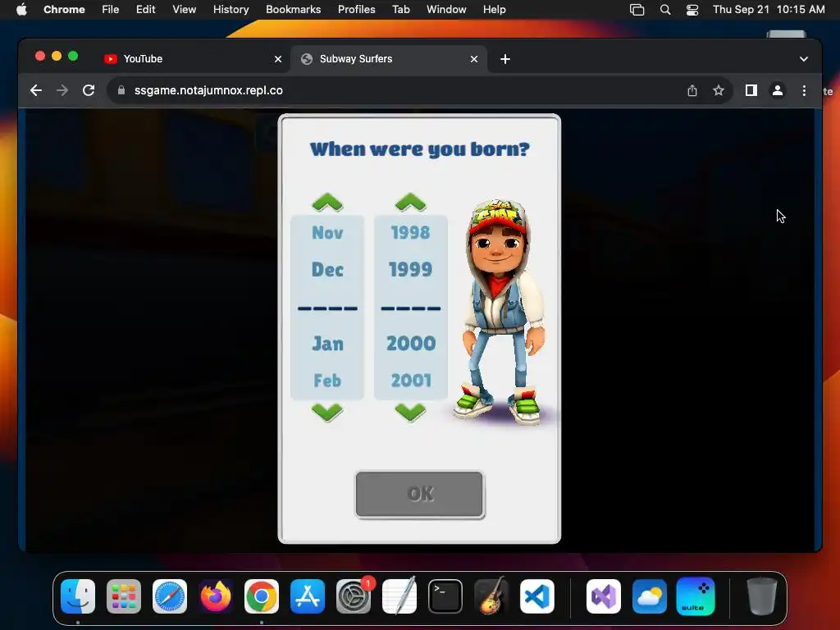This screenshot has height=630, width=840.
Task: Select 2001 in the year picker
Action: pos(411,381)
